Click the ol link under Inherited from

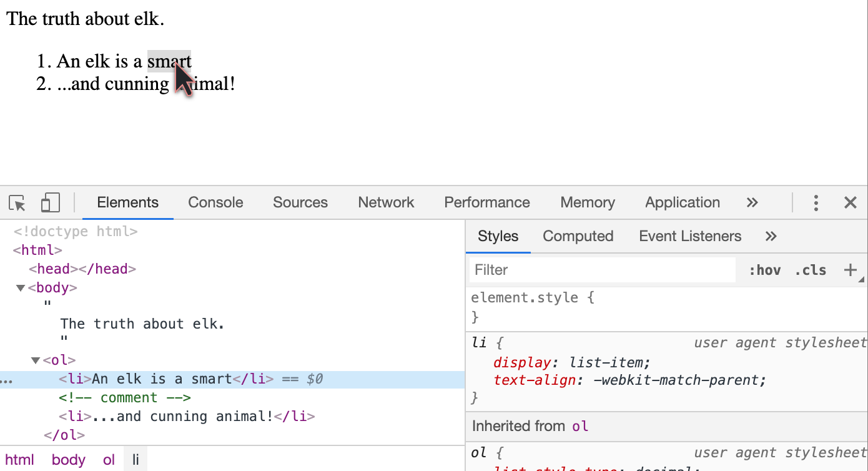point(580,426)
